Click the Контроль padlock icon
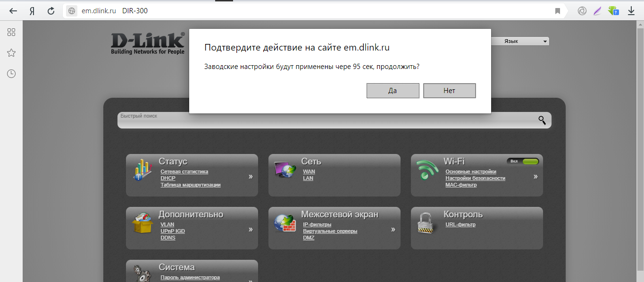Image resolution: width=644 pixels, height=282 pixels. [x=425, y=222]
